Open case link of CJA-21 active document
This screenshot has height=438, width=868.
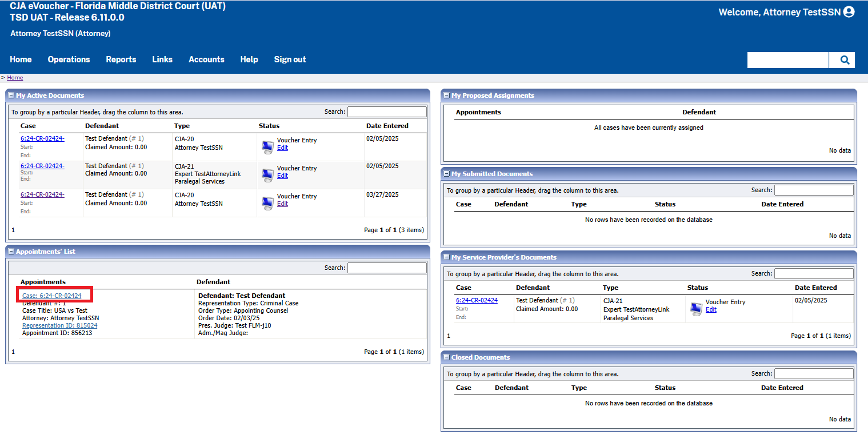tap(42, 166)
